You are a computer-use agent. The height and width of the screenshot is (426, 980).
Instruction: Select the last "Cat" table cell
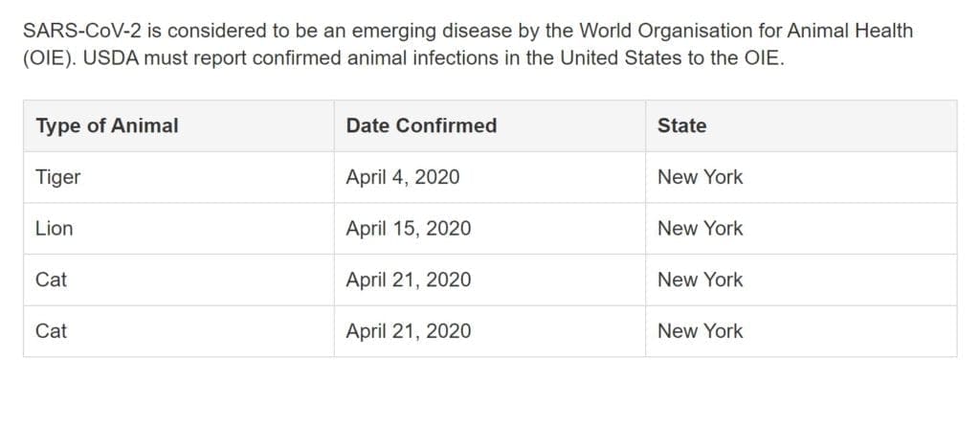click(x=179, y=331)
